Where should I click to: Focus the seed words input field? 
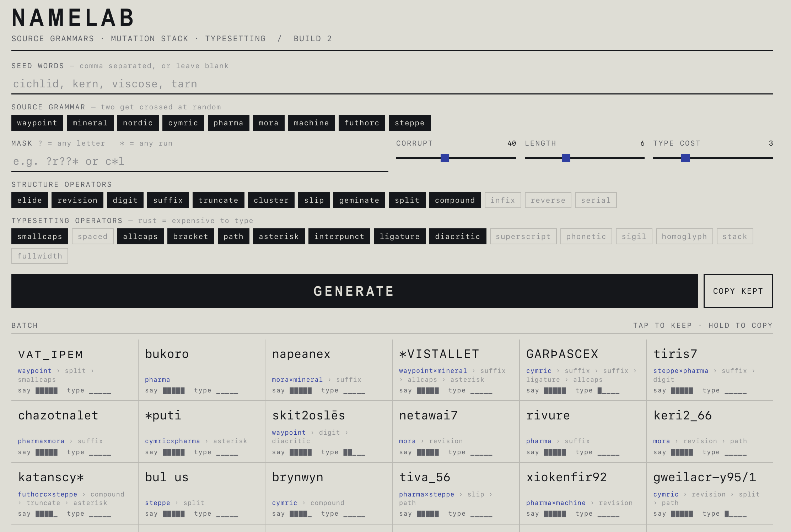[x=392, y=84]
